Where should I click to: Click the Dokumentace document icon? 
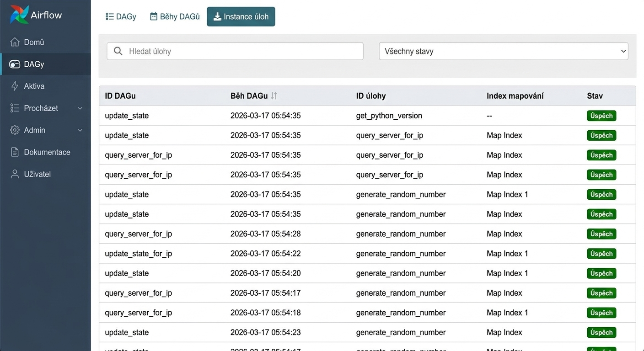(x=15, y=152)
